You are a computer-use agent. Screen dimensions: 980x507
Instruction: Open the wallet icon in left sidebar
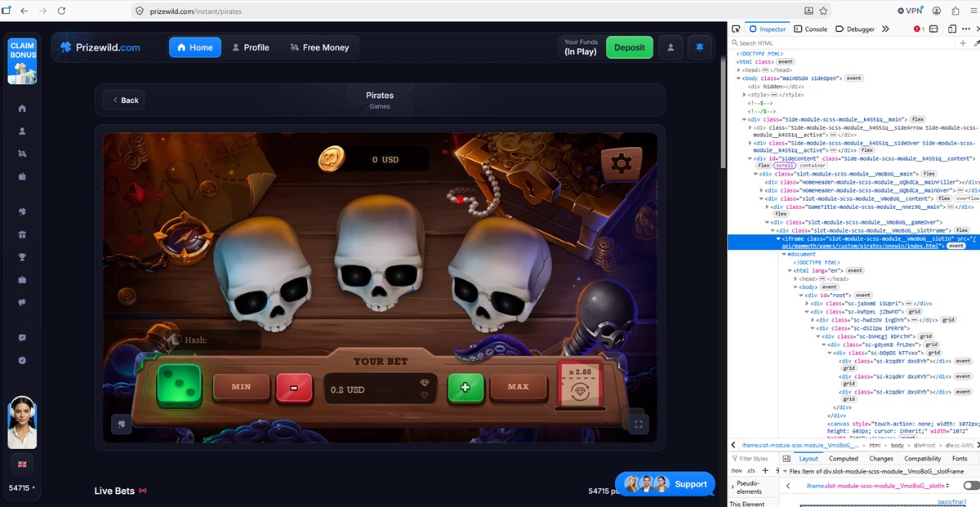22,177
